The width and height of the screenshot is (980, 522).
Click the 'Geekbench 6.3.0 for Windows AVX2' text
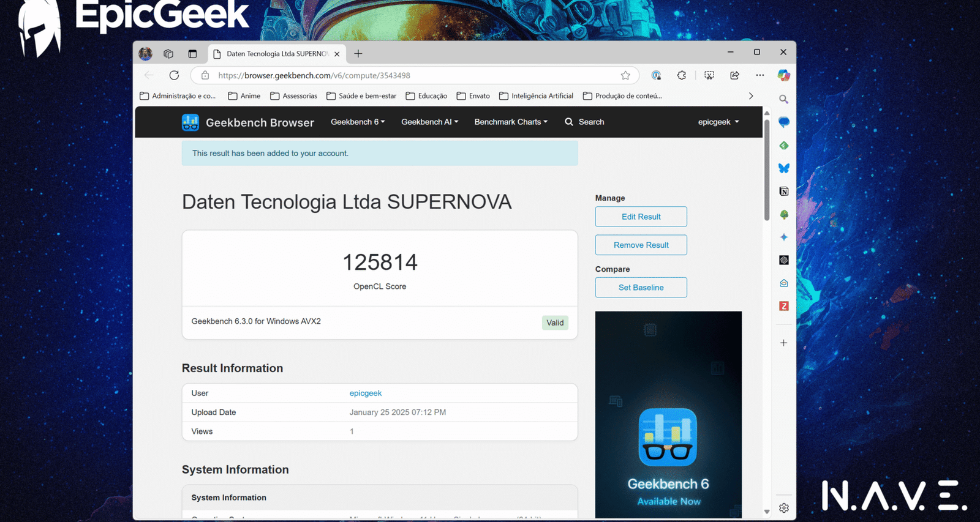click(x=256, y=321)
